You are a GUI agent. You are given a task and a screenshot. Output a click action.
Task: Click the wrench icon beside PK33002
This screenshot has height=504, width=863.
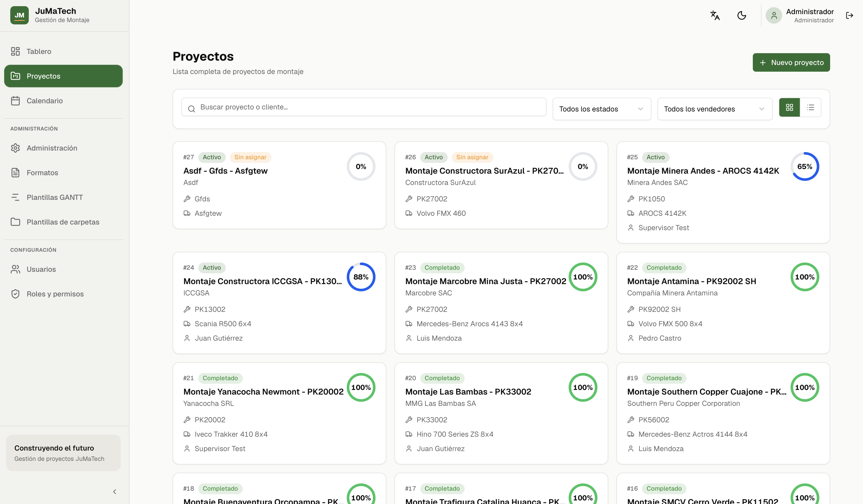[409, 420]
